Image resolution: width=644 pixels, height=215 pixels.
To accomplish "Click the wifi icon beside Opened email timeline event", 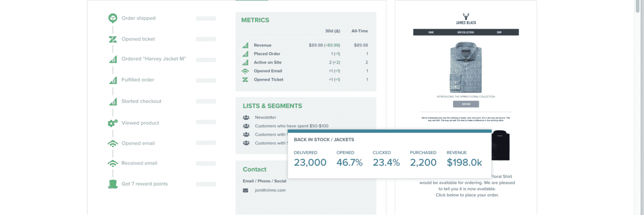I will point(113,144).
